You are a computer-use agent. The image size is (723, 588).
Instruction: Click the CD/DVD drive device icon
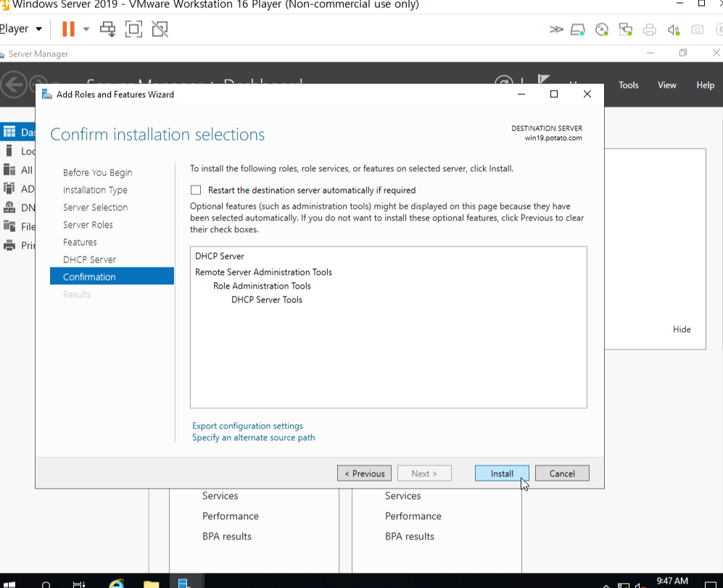pos(602,30)
